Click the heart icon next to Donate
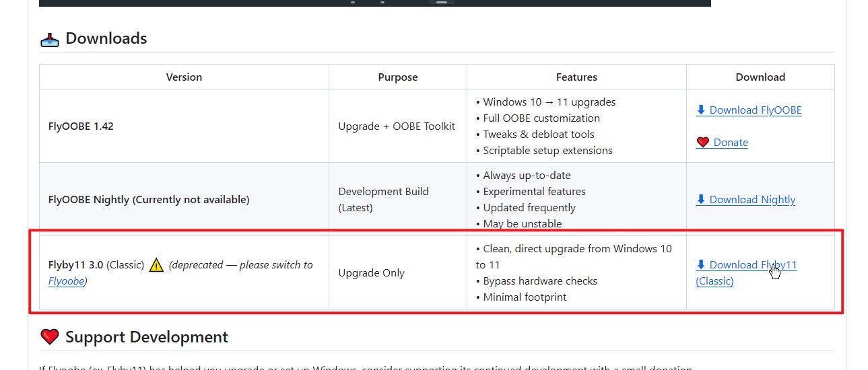The width and height of the screenshot is (868, 370). (703, 143)
